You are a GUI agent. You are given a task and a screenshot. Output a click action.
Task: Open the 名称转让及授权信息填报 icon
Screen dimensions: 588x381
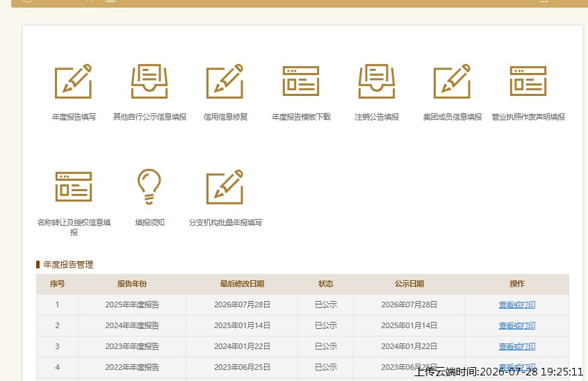(x=74, y=187)
